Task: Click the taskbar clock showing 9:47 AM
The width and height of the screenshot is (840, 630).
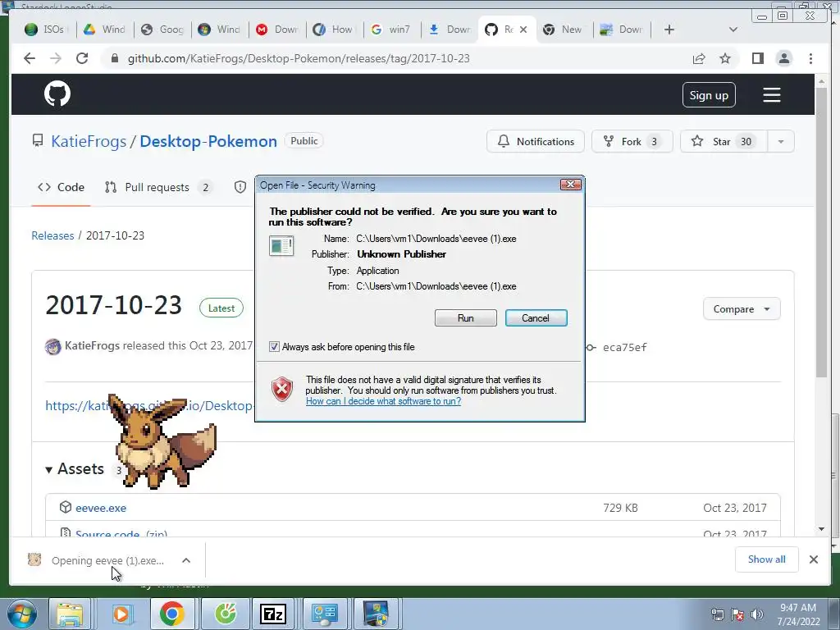Action: (x=798, y=614)
